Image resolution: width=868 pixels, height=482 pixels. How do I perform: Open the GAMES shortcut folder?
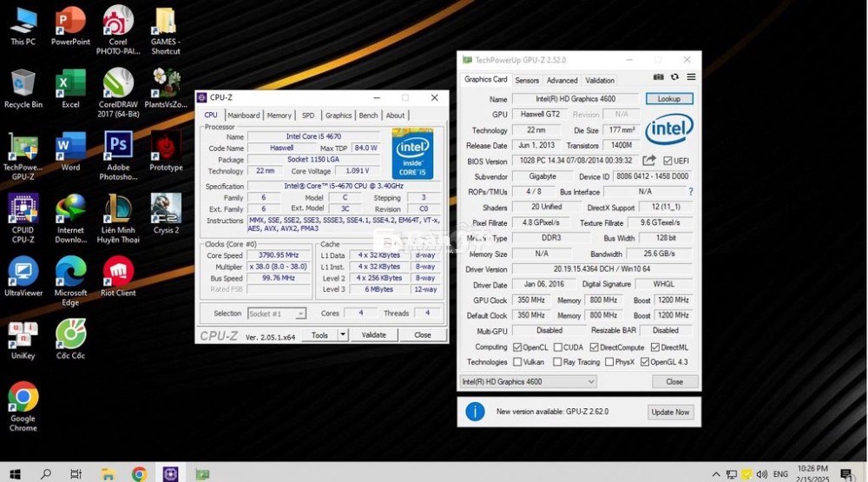[166, 30]
